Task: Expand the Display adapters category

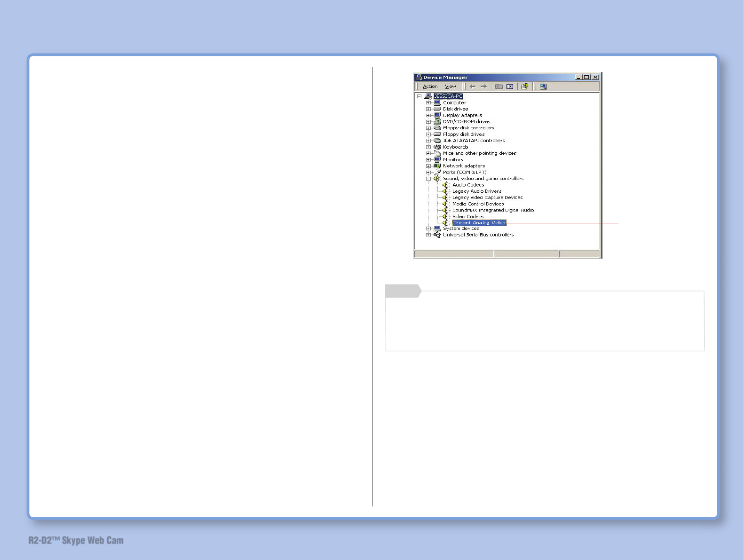Action: (428, 115)
